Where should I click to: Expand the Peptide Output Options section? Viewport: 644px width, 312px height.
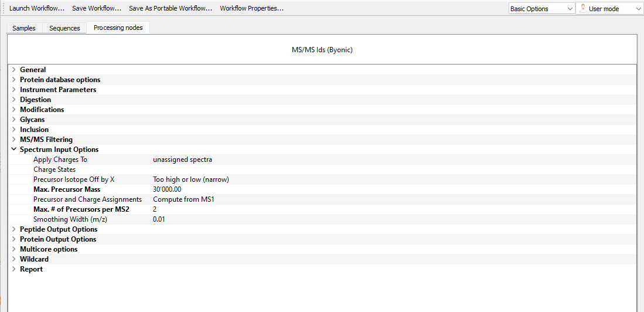coord(14,229)
